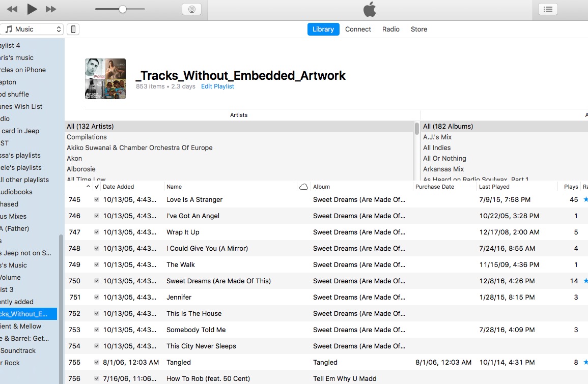Select How To Rob (feat. 50 Cent)

208,378
